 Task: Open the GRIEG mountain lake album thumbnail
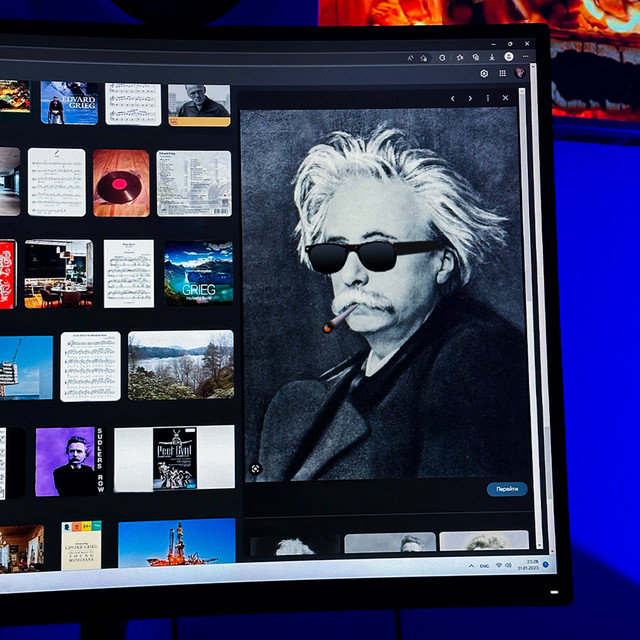(198, 273)
